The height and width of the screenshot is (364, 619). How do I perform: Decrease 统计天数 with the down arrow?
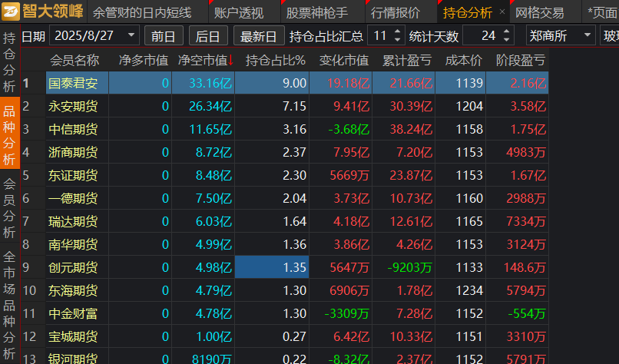point(507,40)
